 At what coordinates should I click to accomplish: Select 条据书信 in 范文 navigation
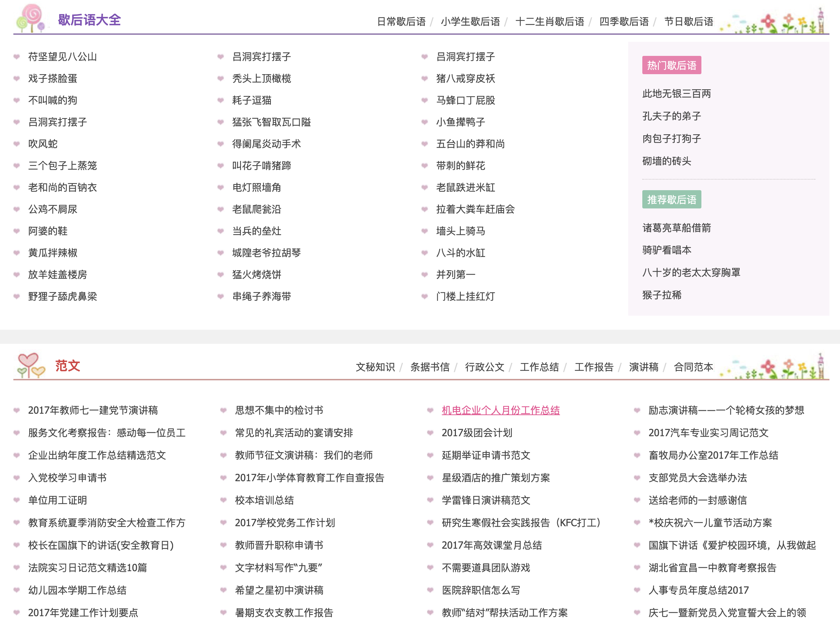pos(430,367)
